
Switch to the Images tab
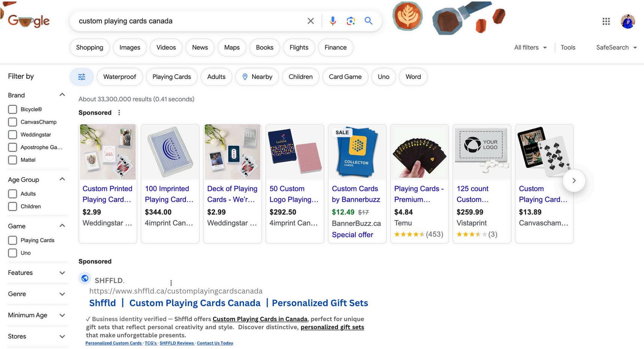tap(130, 48)
